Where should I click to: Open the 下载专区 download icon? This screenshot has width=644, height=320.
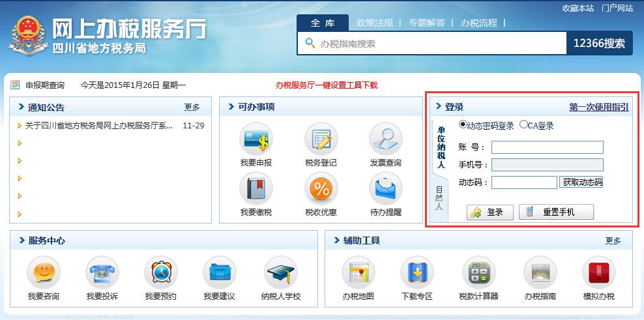tap(417, 273)
